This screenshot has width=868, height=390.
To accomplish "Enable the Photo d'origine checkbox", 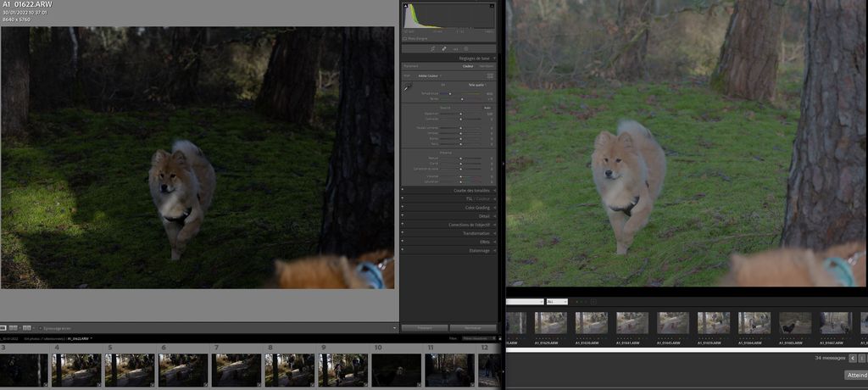I will click(405, 39).
